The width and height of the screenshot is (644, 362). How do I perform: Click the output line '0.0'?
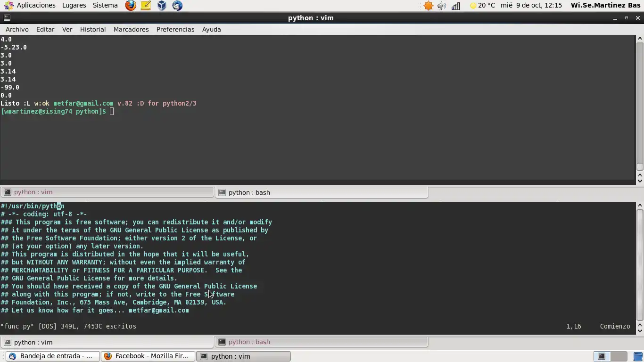point(6,95)
